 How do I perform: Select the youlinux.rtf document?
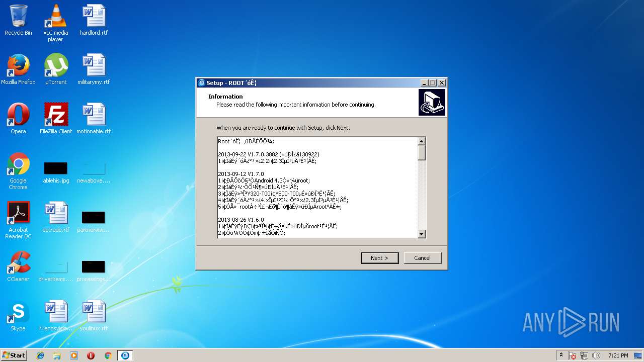(94, 316)
